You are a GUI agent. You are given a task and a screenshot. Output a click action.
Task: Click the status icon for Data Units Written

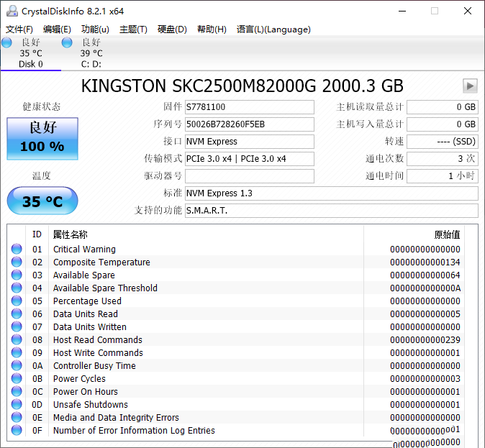[x=17, y=326]
